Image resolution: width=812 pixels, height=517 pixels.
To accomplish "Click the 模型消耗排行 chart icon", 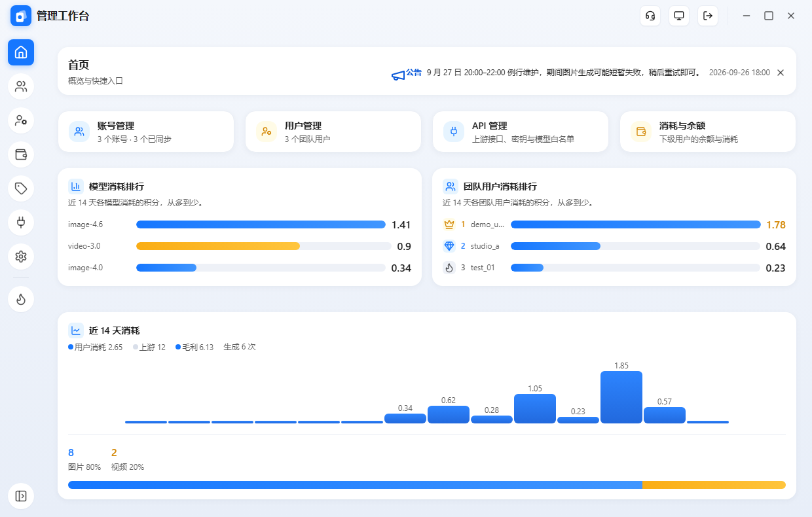I will (x=76, y=187).
